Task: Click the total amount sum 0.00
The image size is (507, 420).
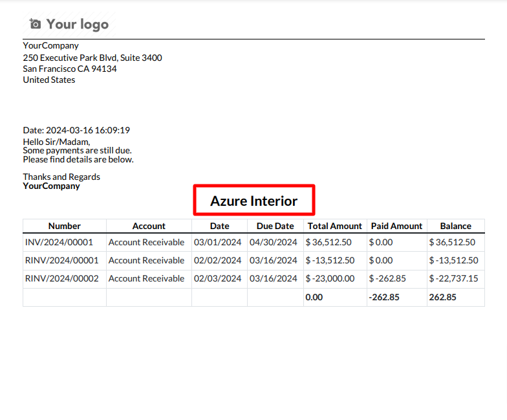Action: click(x=314, y=298)
